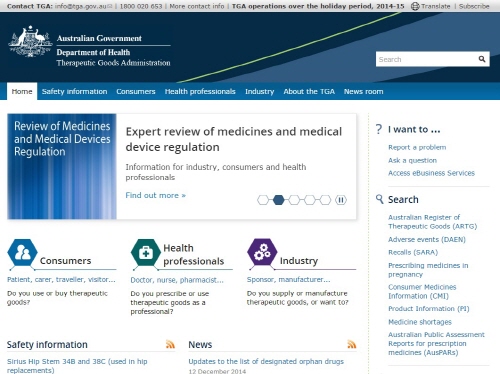Viewport: 500px width, 374px height.
Task: Open Access eBusiness Services link
Action: coord(431,173)
